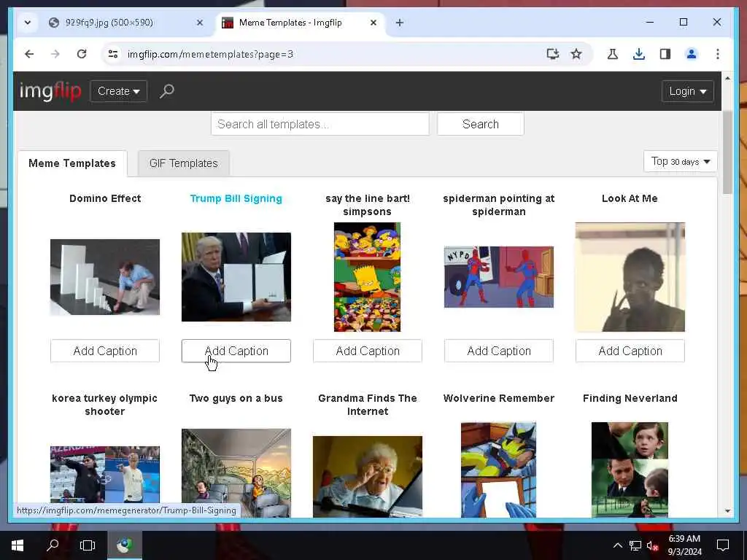Open Two guys on a bus link
The image size is (747, 560).
(236, 398)
